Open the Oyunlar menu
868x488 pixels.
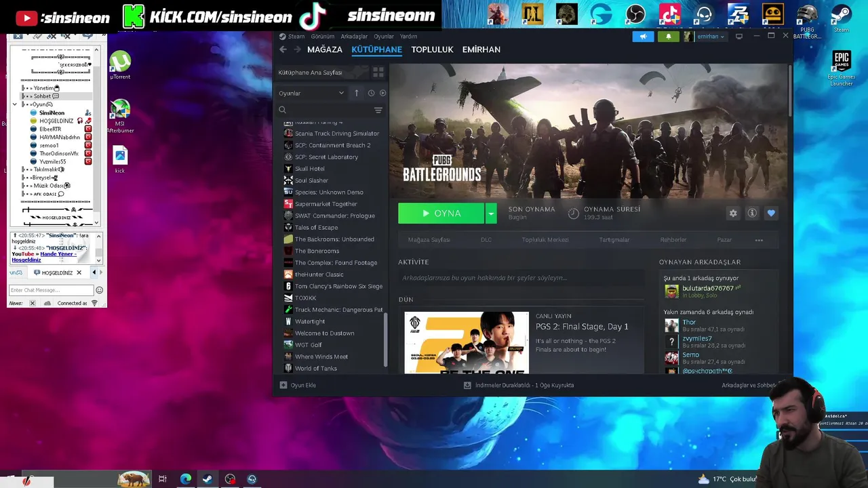click(384, 37)
